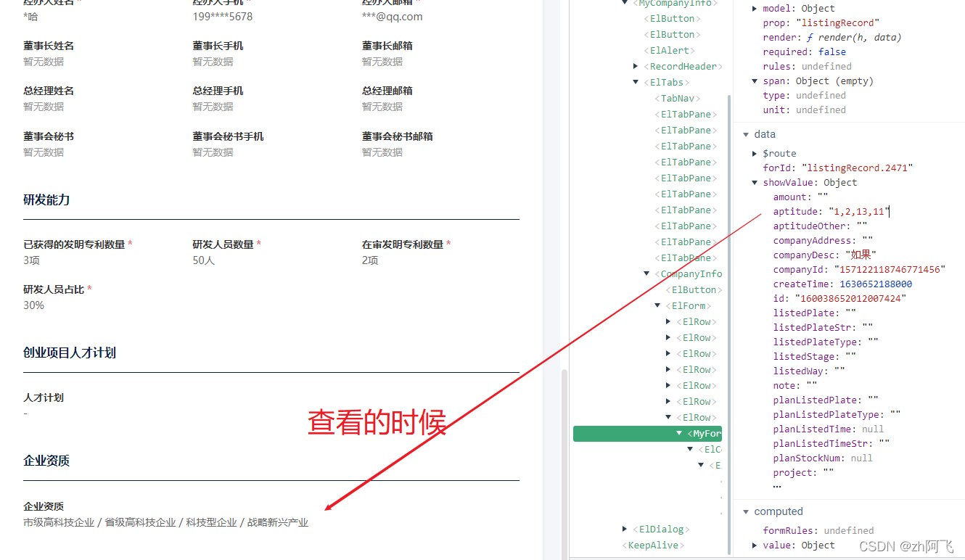Collapse the ElForm node arrow
The image size is (965, 560).
(658, 305)
